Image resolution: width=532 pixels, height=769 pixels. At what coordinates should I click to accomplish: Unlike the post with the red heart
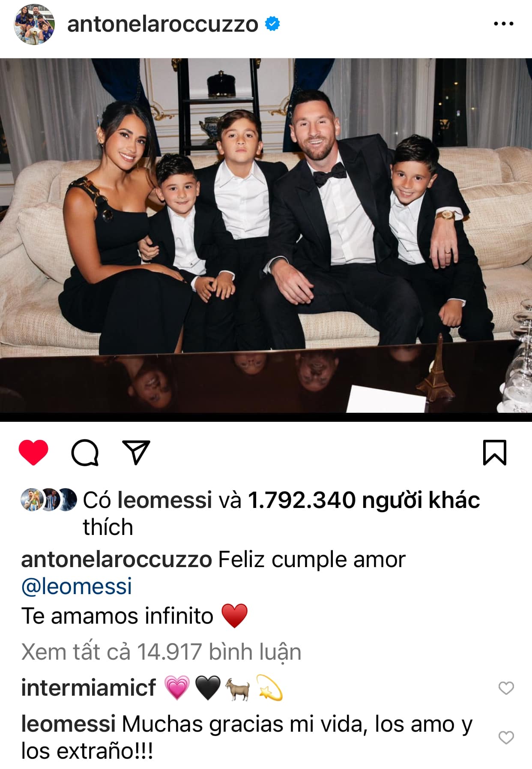33,452
